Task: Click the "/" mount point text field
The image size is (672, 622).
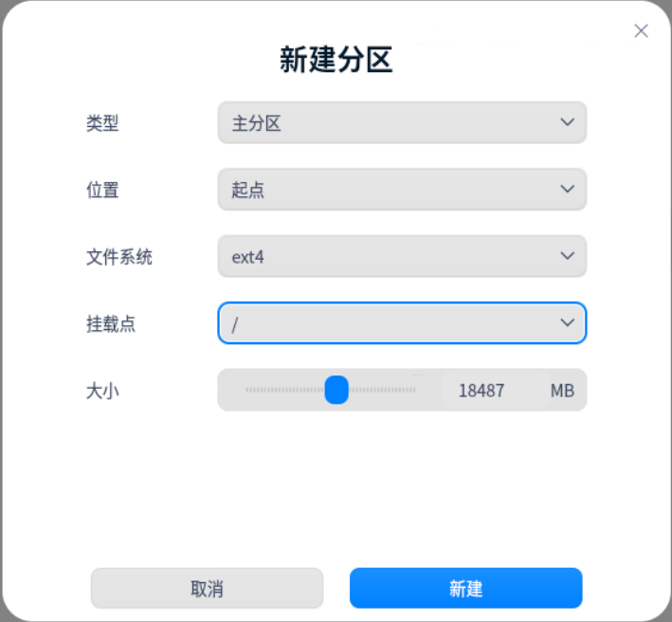Action: [x=379, y=323]
